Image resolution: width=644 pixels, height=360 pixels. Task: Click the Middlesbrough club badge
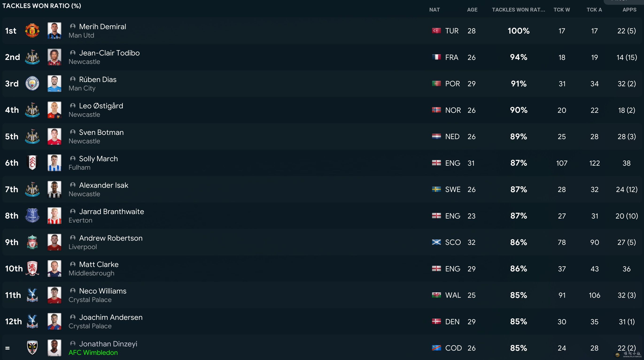click(x=32, y=268)
